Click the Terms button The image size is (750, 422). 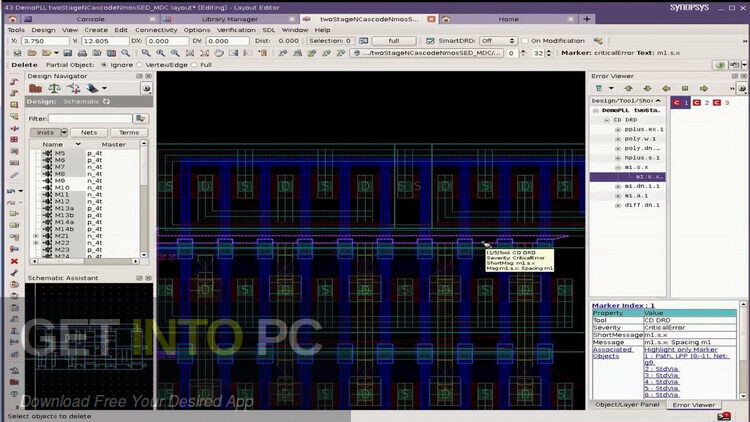[x=129, y=133]
